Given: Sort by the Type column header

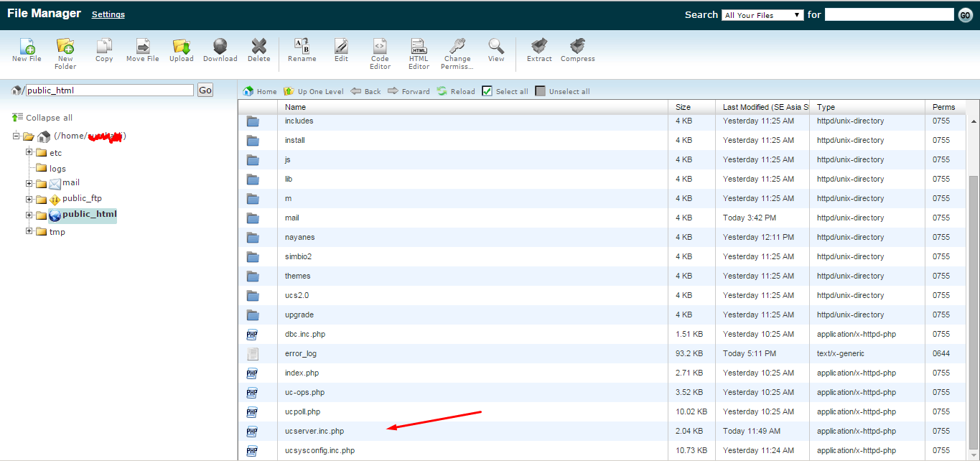Looking at the screenshot, I should tap(867, 107).
